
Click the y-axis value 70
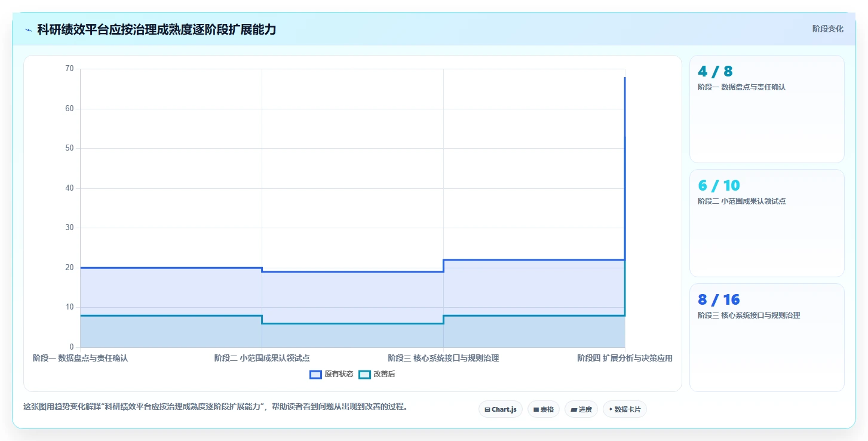coord(69,69)
